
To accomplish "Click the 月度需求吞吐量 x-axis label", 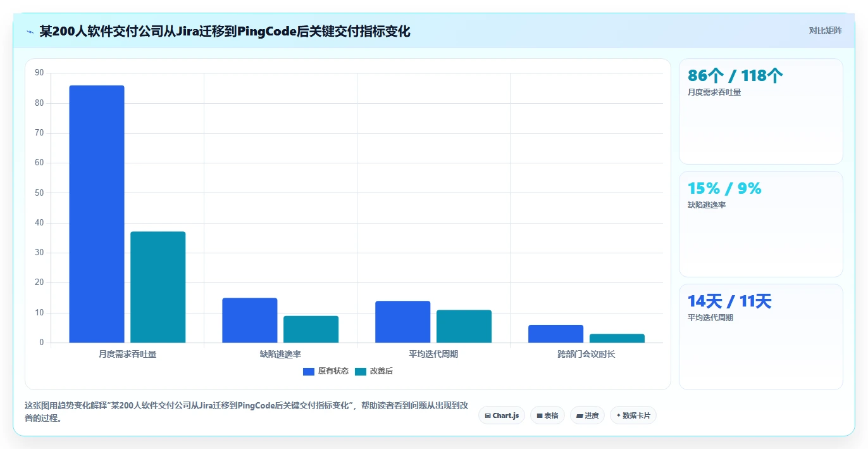I will point(127,354).
